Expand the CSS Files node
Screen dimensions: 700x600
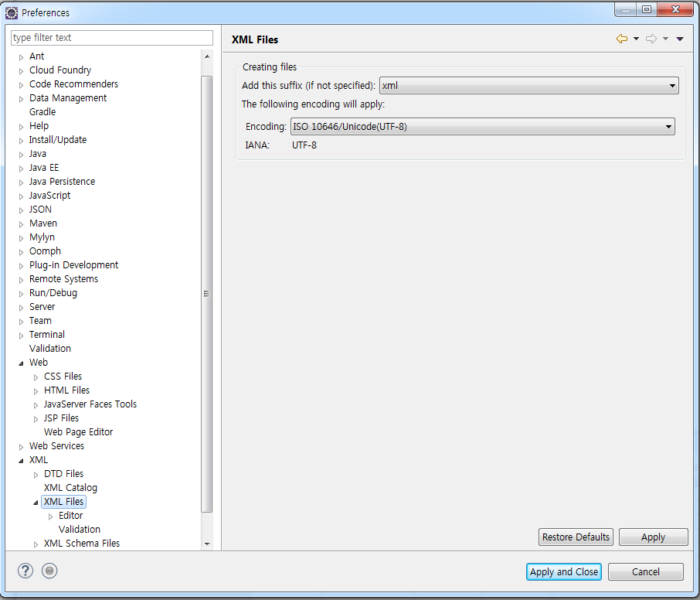click(x=36, y=377)
